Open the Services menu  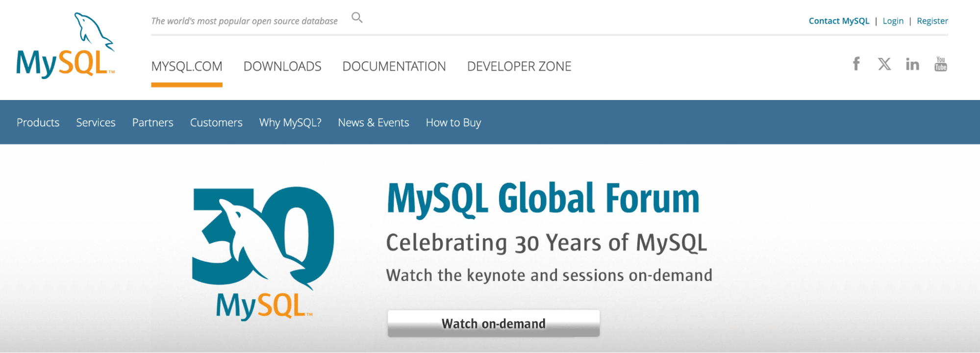[x=96, y=123]
